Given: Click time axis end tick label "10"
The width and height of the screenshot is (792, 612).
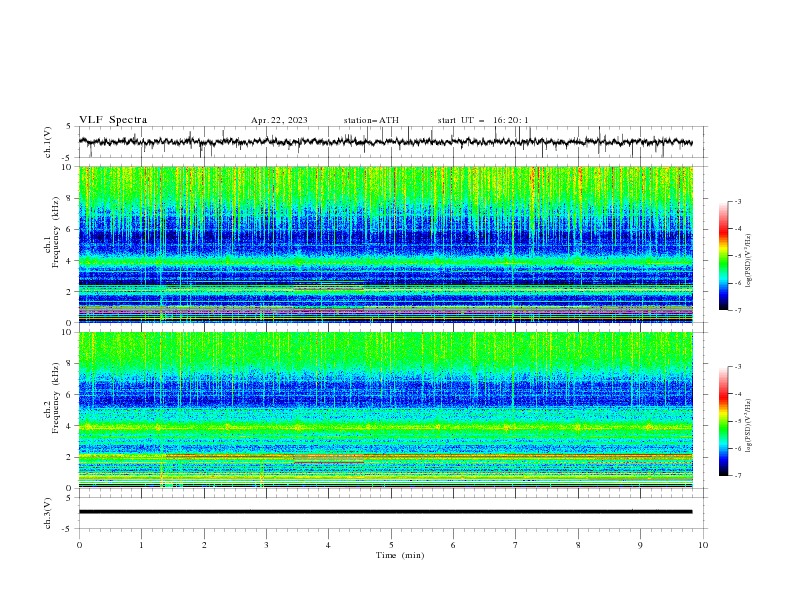Looking at the screenshot, I should (703, 545).
